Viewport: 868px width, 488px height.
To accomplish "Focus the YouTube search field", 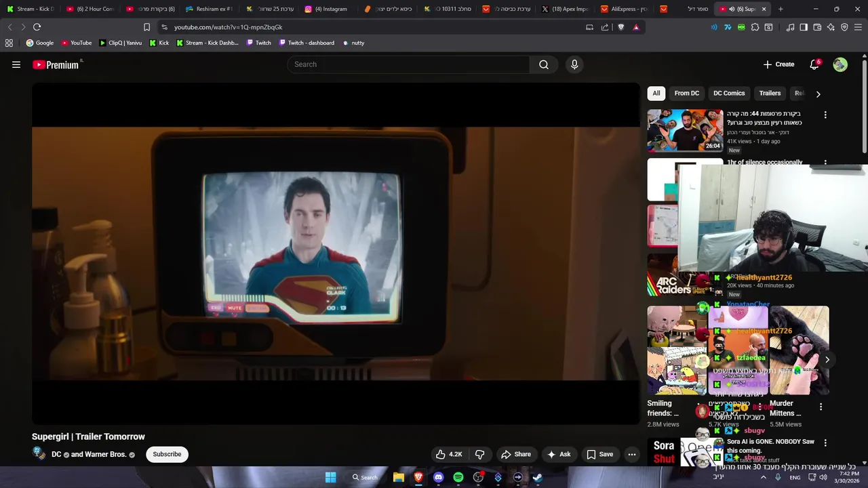I will tap(409, 64).
